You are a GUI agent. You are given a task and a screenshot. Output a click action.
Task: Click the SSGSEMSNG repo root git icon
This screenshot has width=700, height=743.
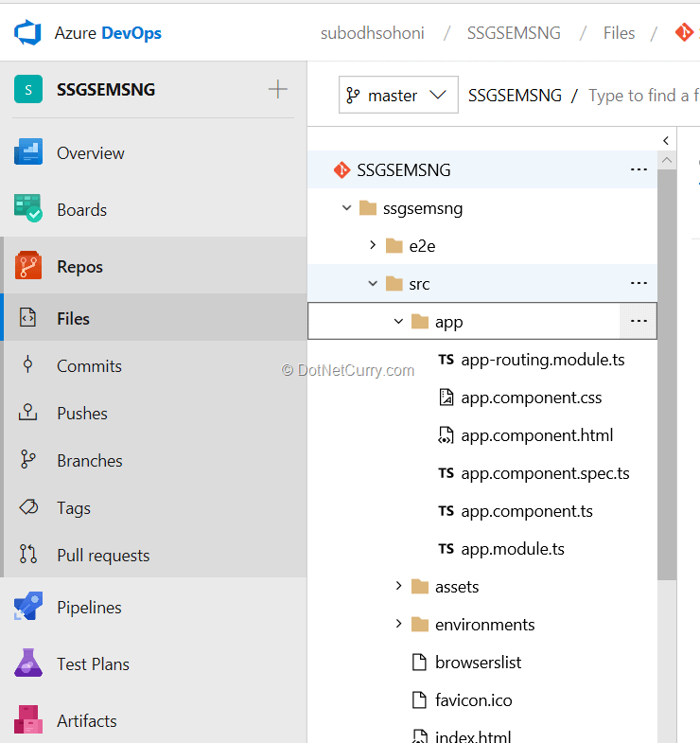tap(341, 169)
